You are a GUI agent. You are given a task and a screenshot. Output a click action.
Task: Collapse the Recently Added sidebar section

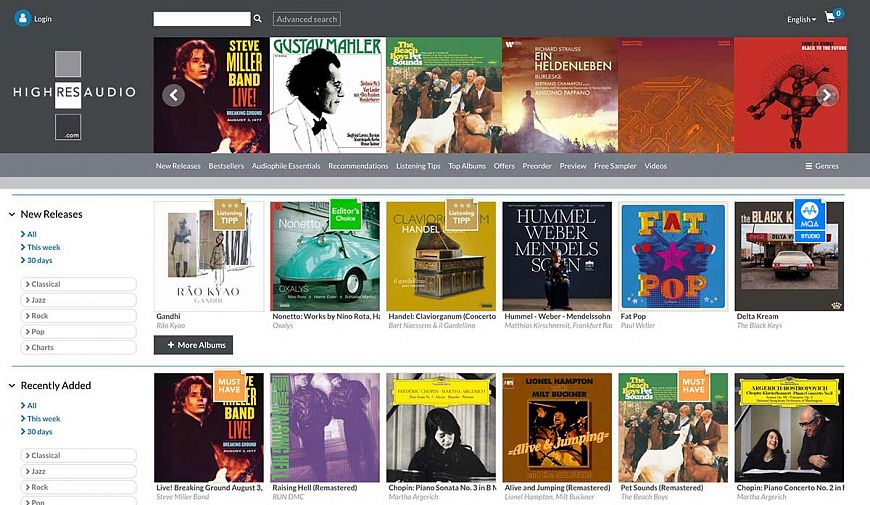[x=13, y=385]
